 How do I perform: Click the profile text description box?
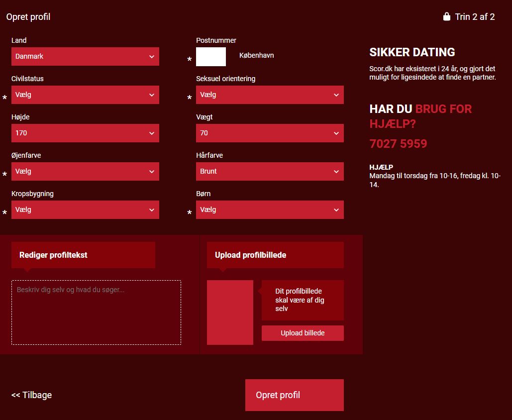(x=96, y=313)
